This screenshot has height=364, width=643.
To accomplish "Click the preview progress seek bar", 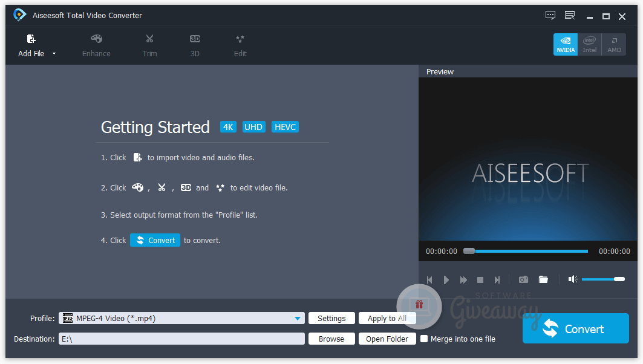I will (x=526, y=251).
